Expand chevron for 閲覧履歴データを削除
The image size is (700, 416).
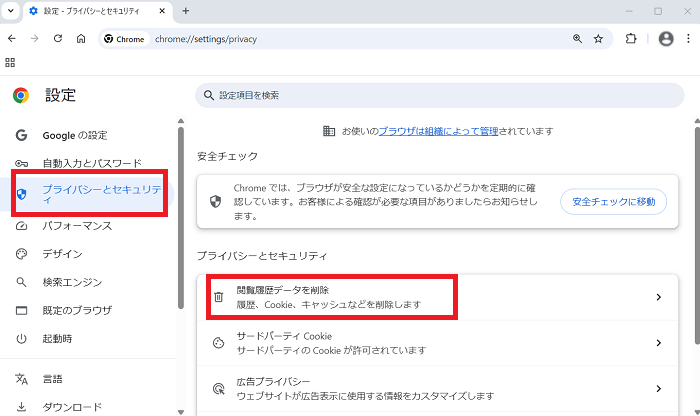(658, 297)
